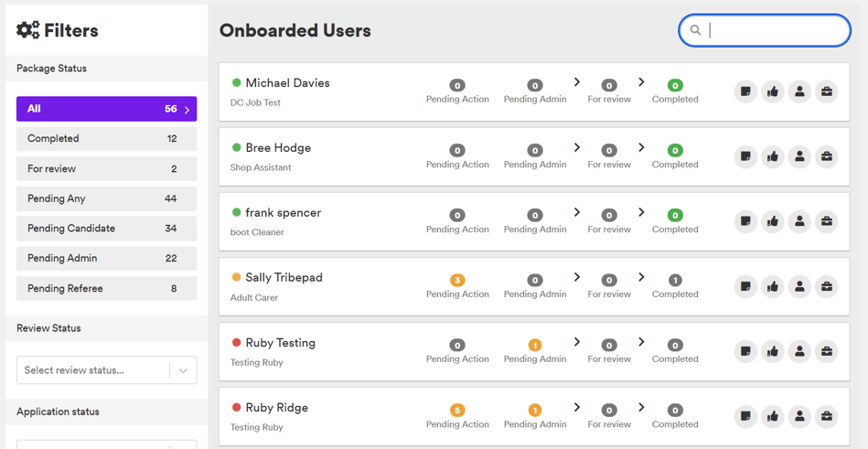Screen dimensions: 868x449
Task: Click the Filters gear icon
Action: [x=27, y=30]
